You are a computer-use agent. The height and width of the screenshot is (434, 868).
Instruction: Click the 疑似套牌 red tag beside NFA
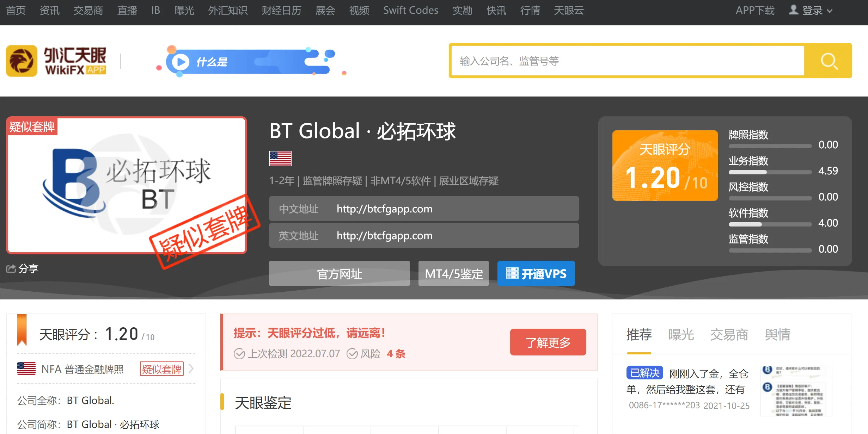(x=162, y=369)
